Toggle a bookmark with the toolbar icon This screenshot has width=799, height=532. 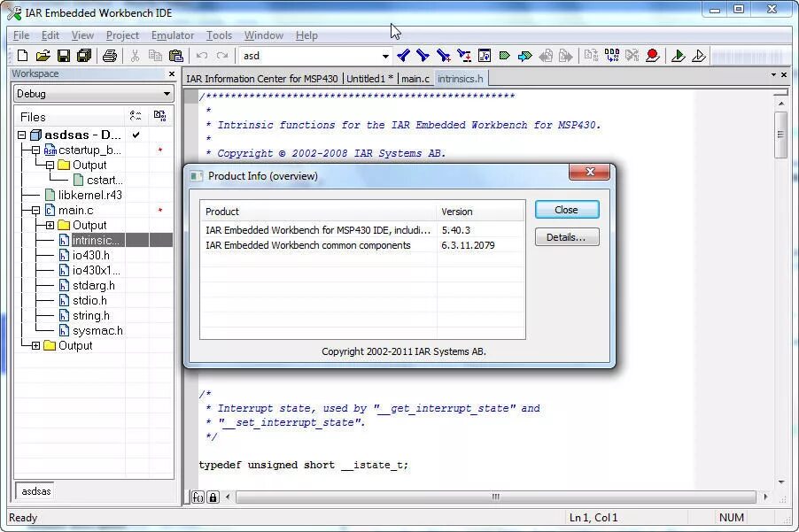[x=505, y=56]
